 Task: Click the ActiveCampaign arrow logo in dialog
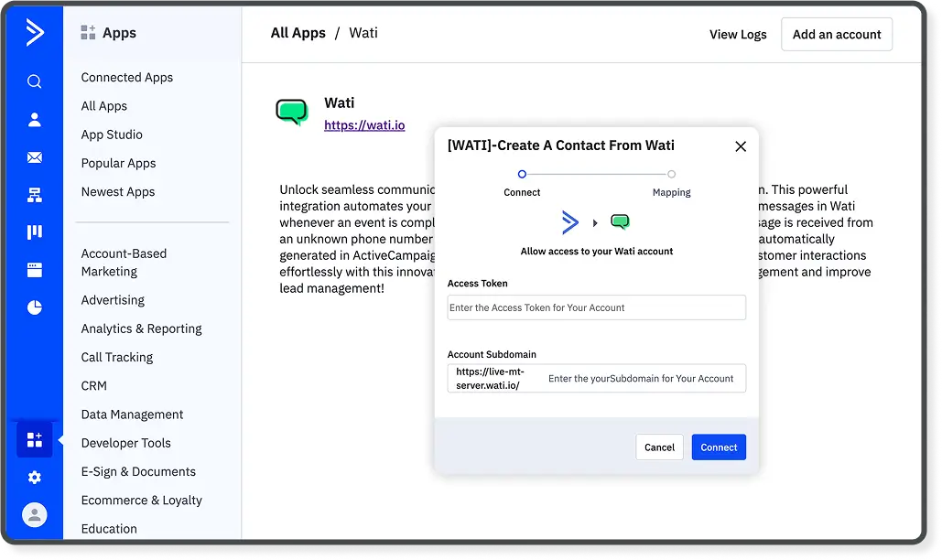click(x=569, y=222)
